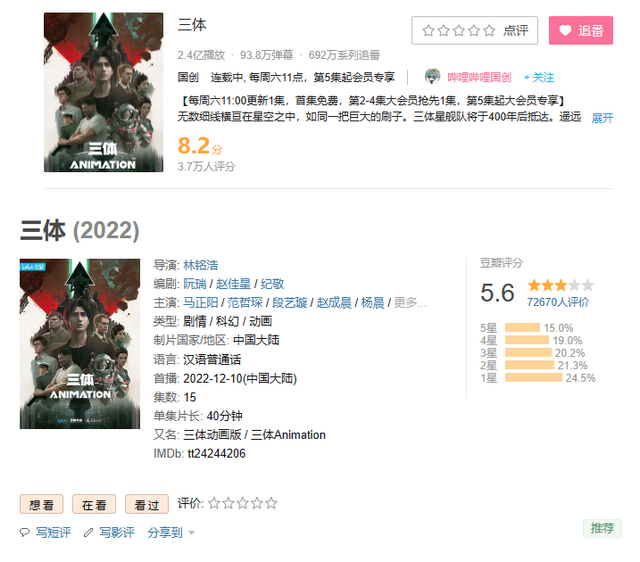Mark the show as 看过
640x562 pixels.
click(x=147, y=504)
